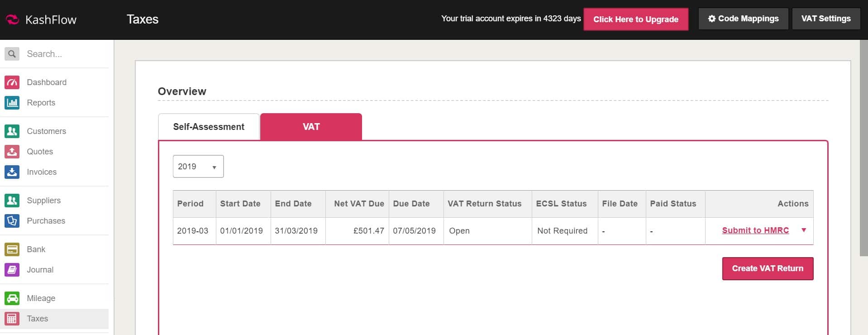Open Reports via bar chart icon
868x335 pixels.
(x=12, y=103)
